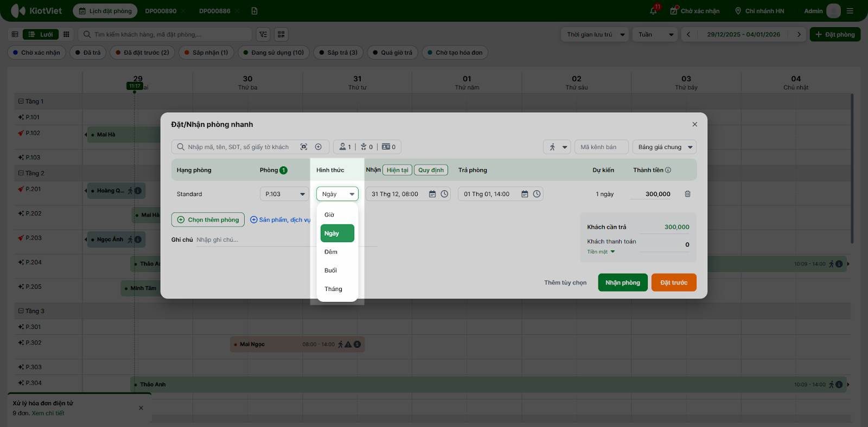Delete the Standard room row with trash icon
The width and height of the screenshot is (868, 427).
(x=687, y=194)
